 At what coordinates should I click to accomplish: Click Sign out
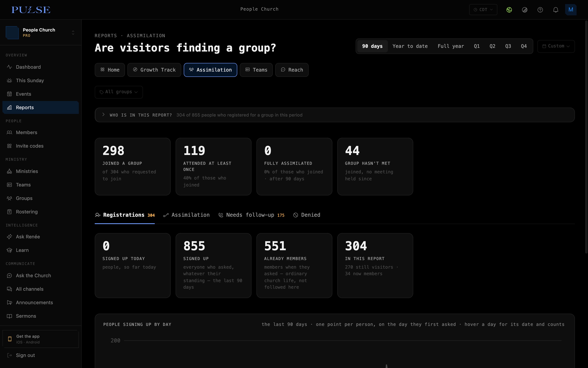(41, 355)
